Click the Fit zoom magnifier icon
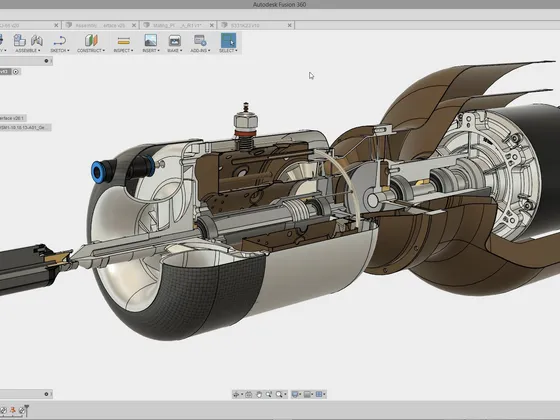 pyautogui.click(x=279, y=394)
